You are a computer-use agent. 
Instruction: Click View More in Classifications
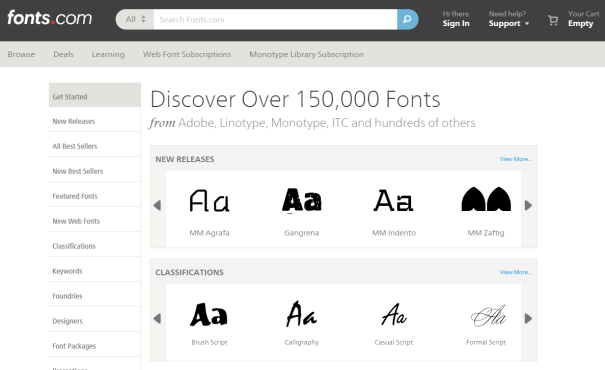point(515,272)
